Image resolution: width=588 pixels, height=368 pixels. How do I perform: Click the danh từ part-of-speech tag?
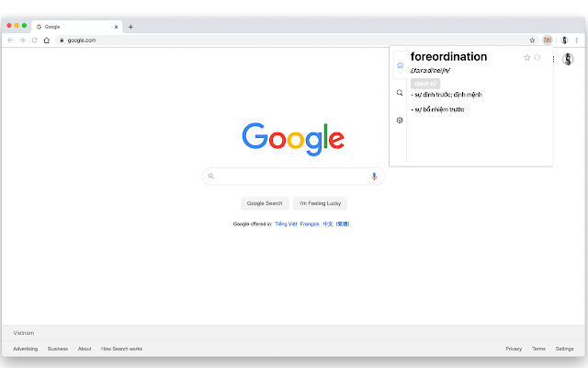tap(425, 84)
